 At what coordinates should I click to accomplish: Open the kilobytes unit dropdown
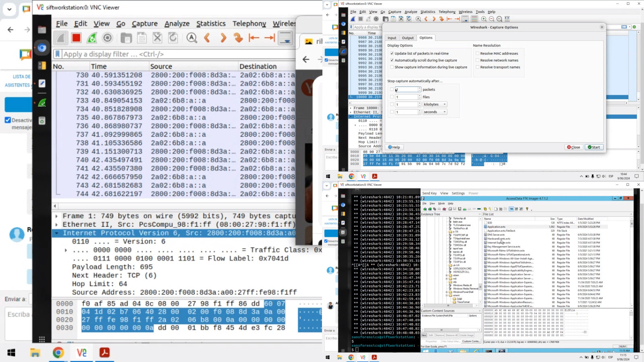pyautogui.click(x=435, y=104)
